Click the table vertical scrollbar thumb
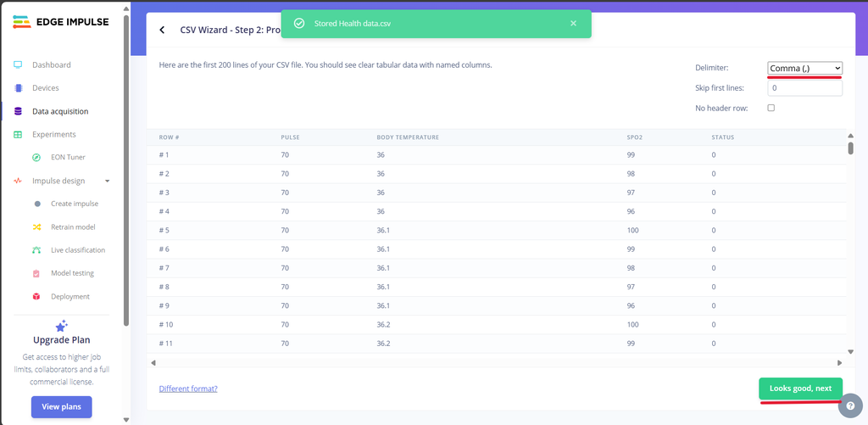This screenshot has height=425, width=868. click(851, 148)
